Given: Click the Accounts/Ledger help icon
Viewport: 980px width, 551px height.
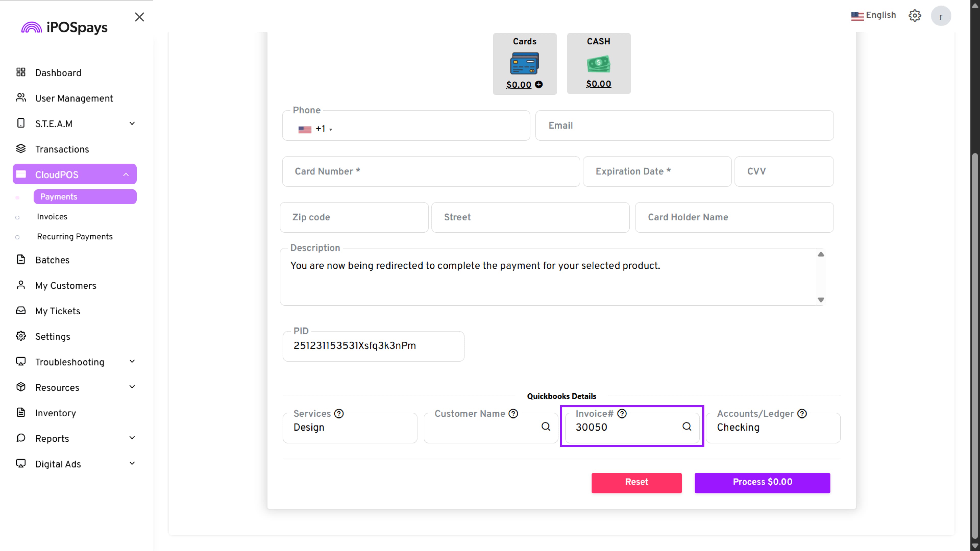Looking at the screenshot, I should click(x=802, y=413).
